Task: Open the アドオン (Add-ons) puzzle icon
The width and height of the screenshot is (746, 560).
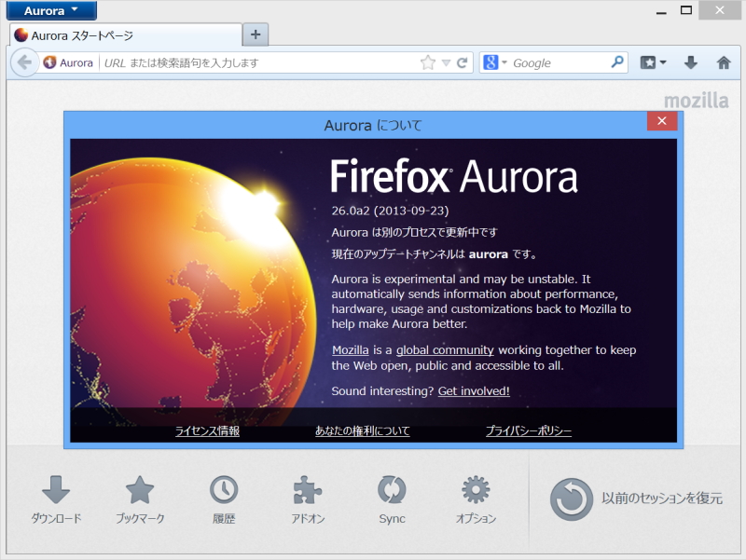Action: pyautogui.click(x=308, y=489)
